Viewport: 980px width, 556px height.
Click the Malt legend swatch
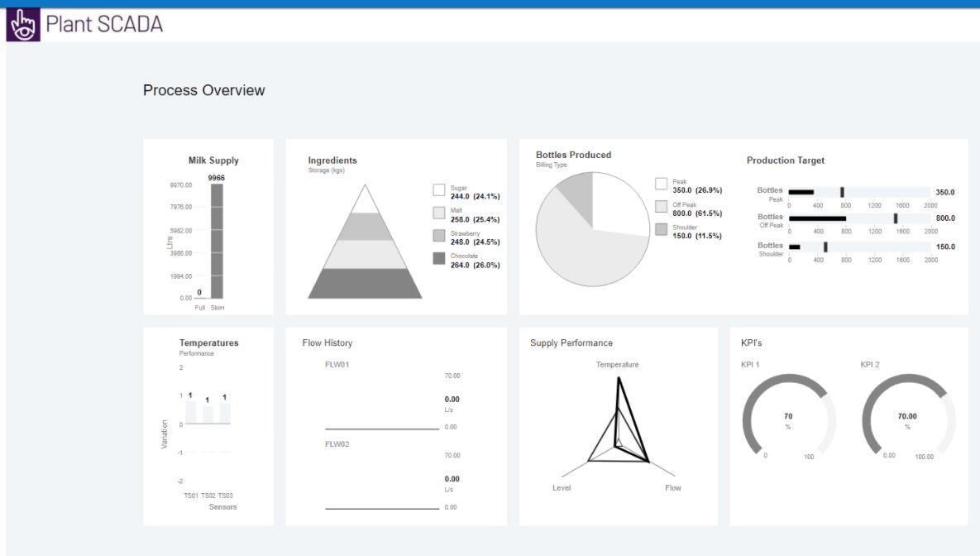(x=439, y=213)
